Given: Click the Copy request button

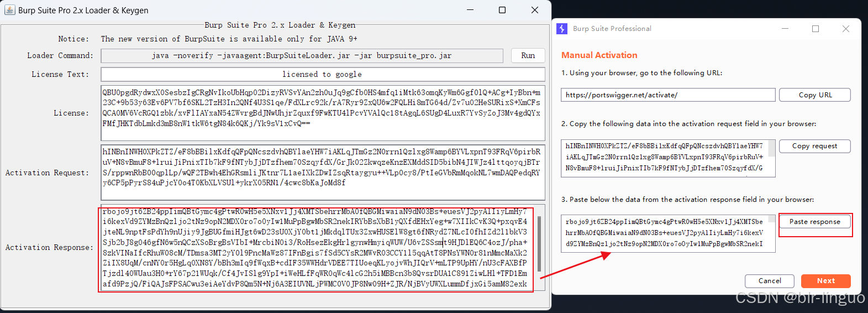Looking at the screenshot, I should pos(815,146).
